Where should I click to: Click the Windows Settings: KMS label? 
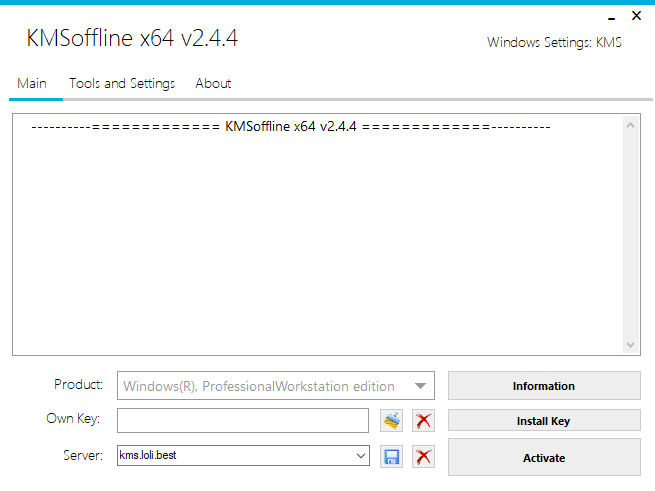coord(554,43)
